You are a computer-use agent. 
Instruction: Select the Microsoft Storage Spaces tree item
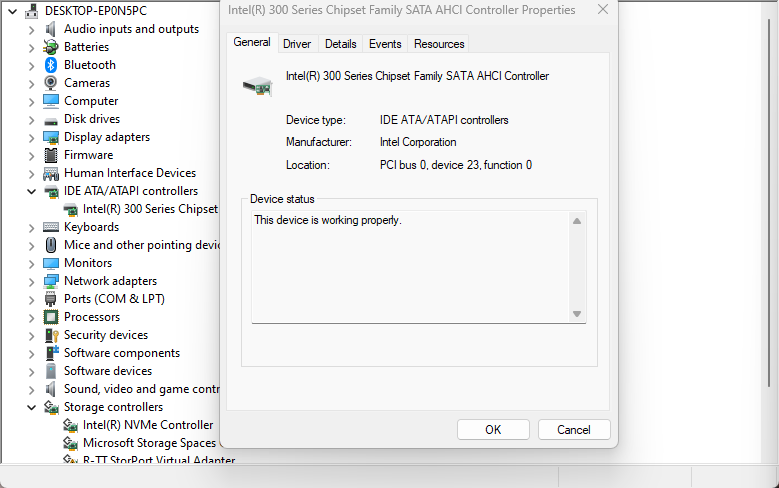click(x=150, y=443)
